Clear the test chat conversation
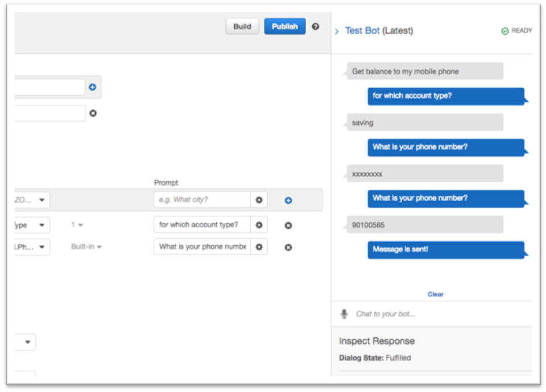 point(435,294)
